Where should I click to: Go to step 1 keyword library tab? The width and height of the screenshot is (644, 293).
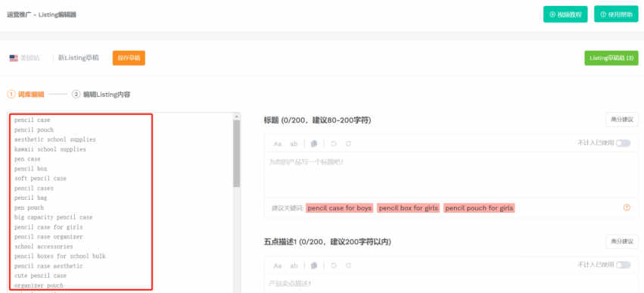point(26,94)
